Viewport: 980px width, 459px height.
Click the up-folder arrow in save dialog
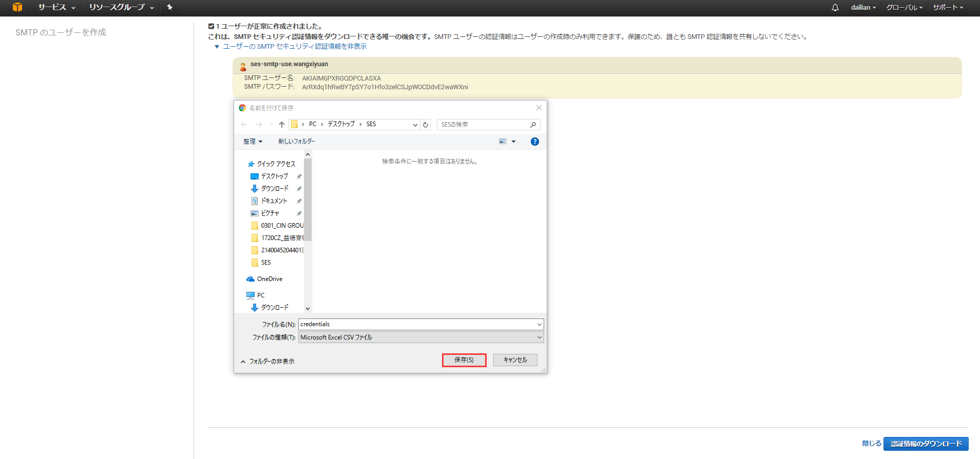pos(282,125)
